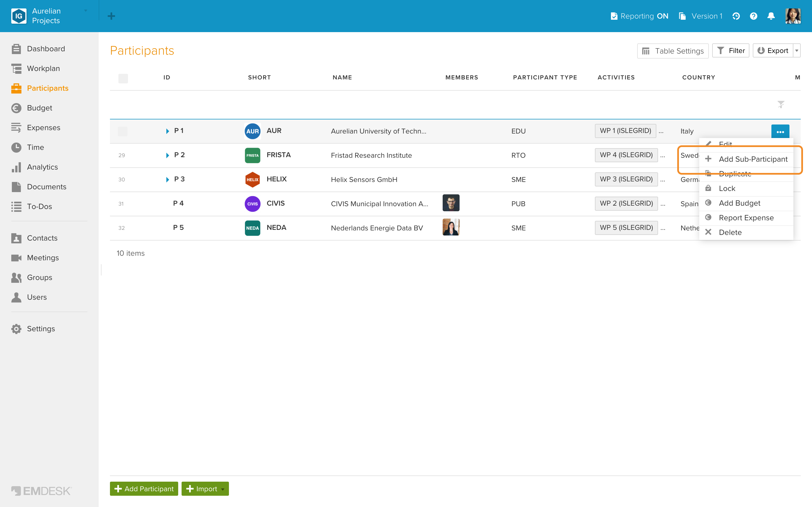Click the CIVIS member photo thumbnail
Viewport: 812px width, 507px height.
[x=451, y=203]
